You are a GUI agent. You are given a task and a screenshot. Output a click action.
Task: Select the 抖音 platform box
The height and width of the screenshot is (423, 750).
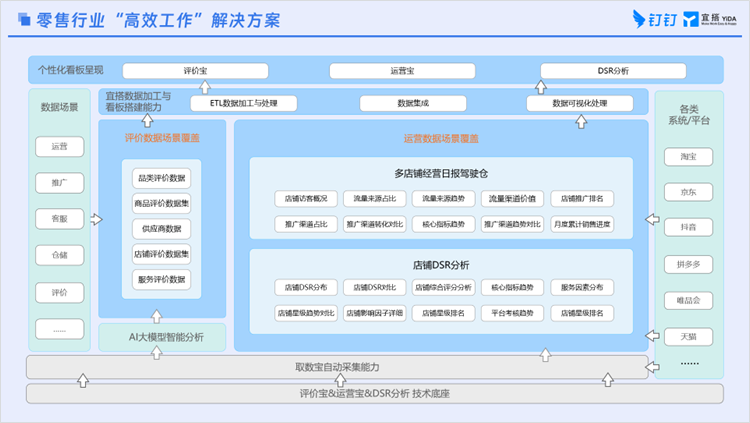pyautogui.click(x=688, y=227)
